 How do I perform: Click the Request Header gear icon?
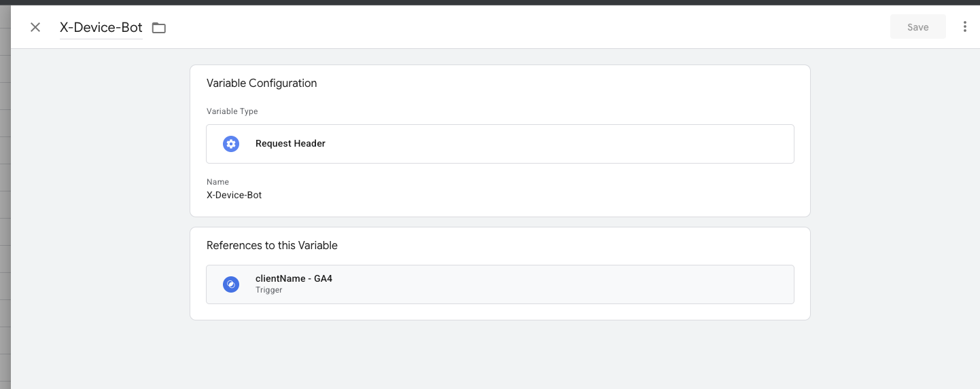231,144
